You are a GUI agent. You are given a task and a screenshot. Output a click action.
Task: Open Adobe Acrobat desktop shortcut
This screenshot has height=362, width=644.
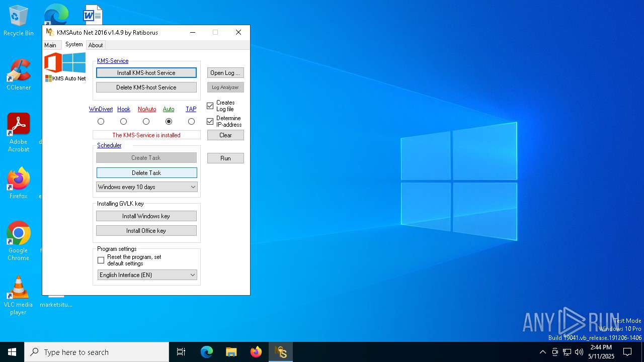pyautogui.click(x=19, y=133)
